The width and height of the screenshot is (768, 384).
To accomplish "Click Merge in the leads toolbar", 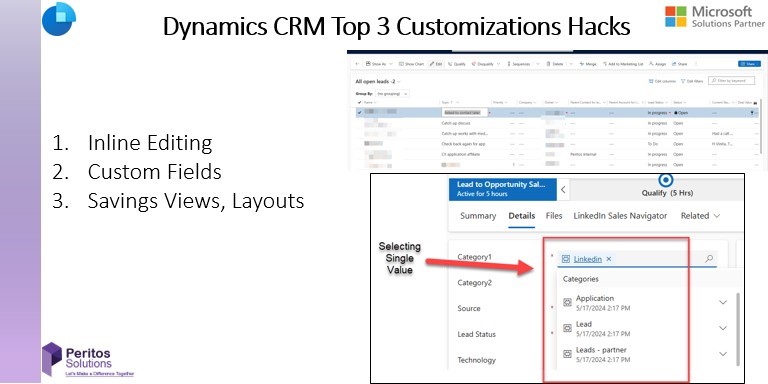I will pos(588,64).
